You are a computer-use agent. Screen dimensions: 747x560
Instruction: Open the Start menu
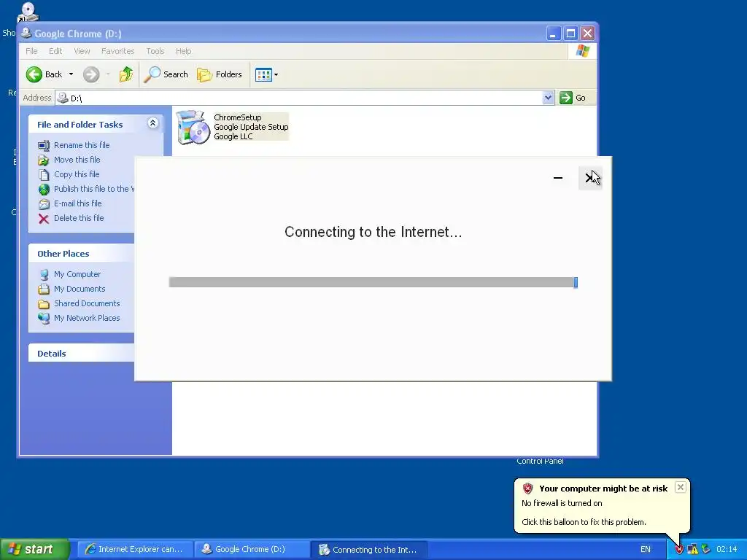34,549
